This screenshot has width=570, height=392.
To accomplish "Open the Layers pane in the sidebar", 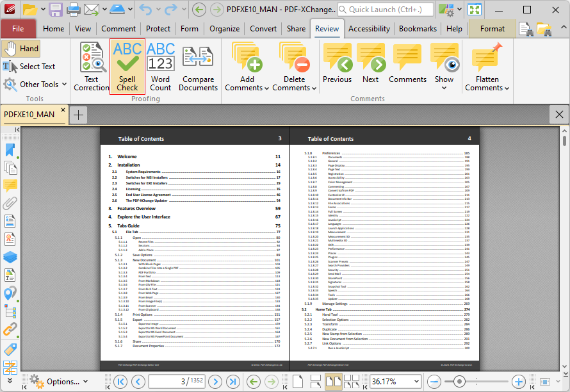I will click(10, 257).
